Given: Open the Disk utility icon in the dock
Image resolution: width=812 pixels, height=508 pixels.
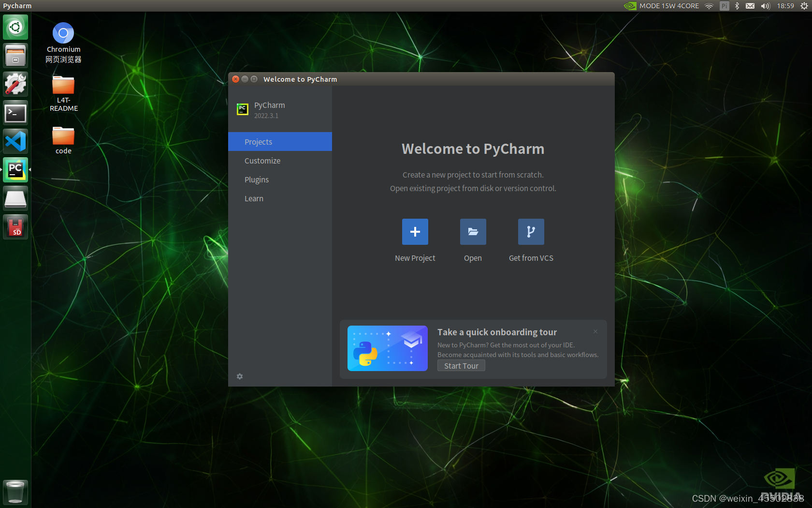Looking at the screenshot, I should [15, 198].
